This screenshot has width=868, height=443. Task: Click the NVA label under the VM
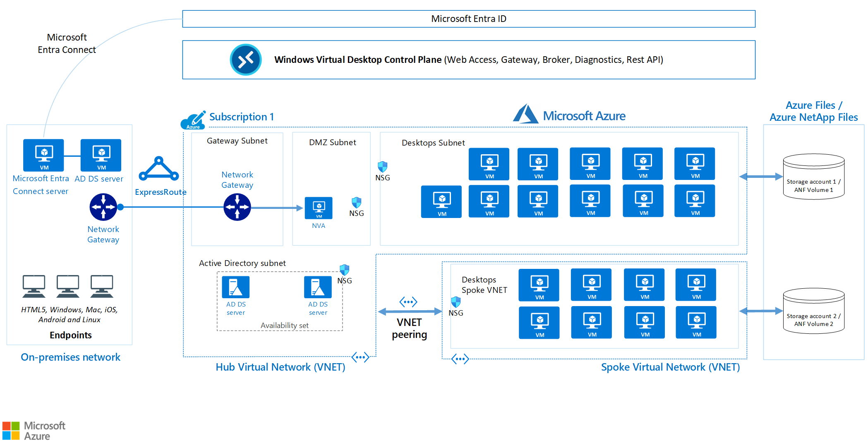[x=319, y=226]
